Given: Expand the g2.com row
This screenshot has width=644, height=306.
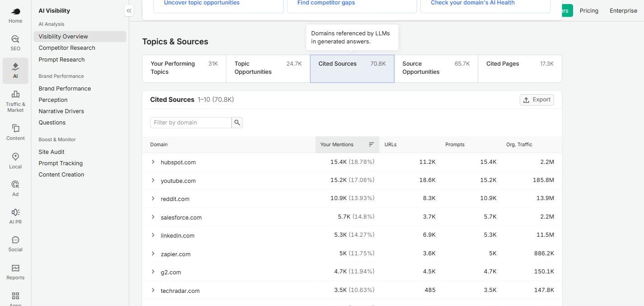Looking at the screenshot, I should click(x=153, y=272).
